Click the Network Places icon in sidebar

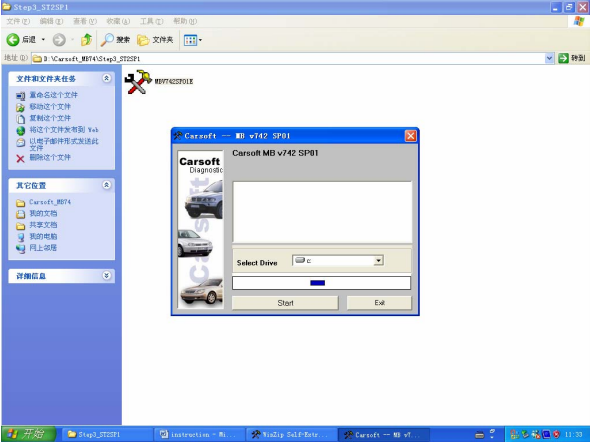[20, 248]
